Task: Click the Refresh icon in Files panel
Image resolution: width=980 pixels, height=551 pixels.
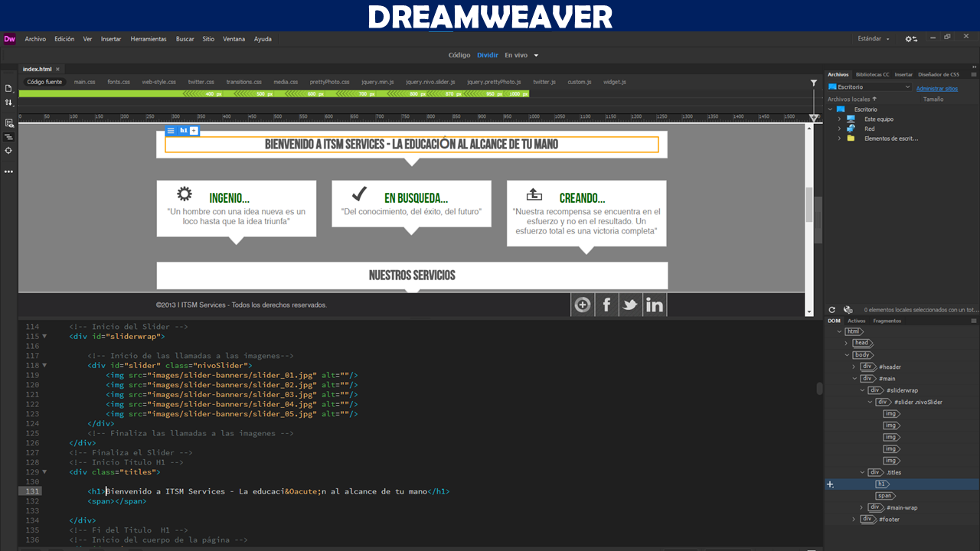Action: click(832, 310)
